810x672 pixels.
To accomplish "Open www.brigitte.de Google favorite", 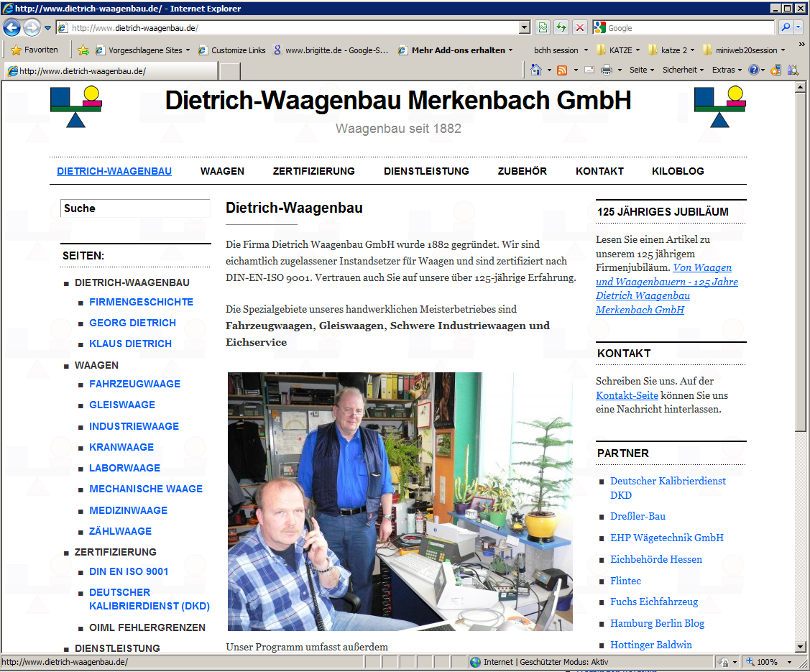I will point(330,50).
